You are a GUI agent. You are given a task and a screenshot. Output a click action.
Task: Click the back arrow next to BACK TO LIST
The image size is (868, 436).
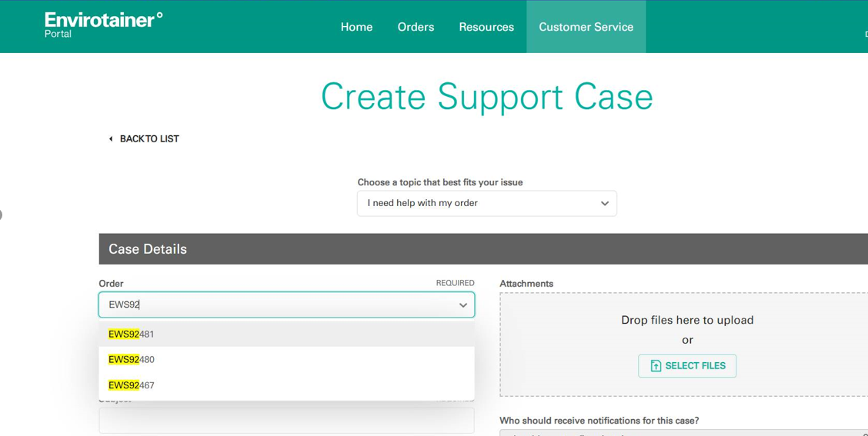click(111, 139)
